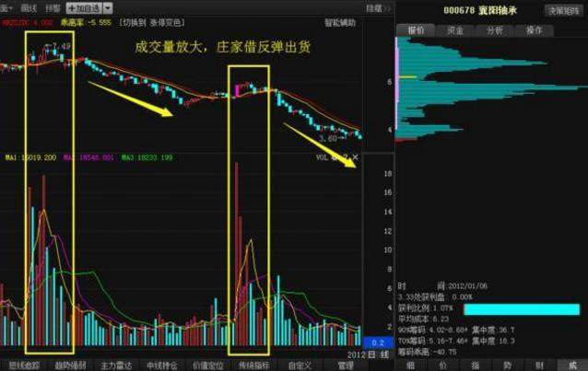
Task: Open the 分析 tab
Action: (495, 30)
